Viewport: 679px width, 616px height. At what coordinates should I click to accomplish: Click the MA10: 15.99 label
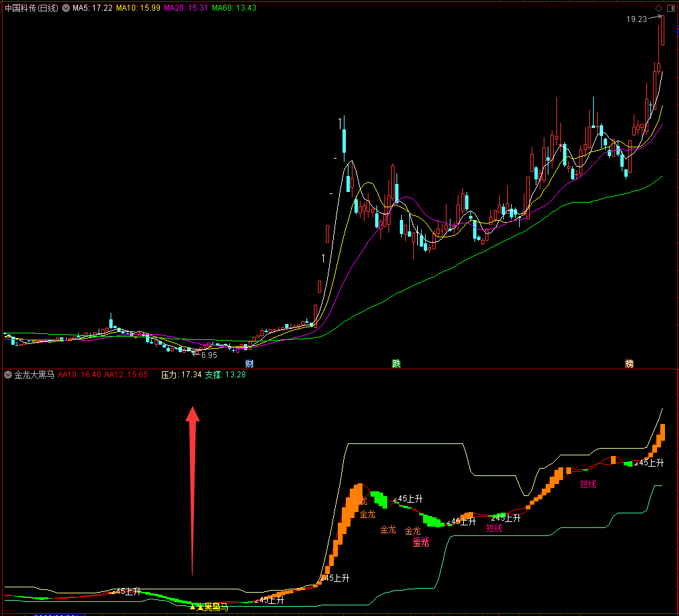138,8
